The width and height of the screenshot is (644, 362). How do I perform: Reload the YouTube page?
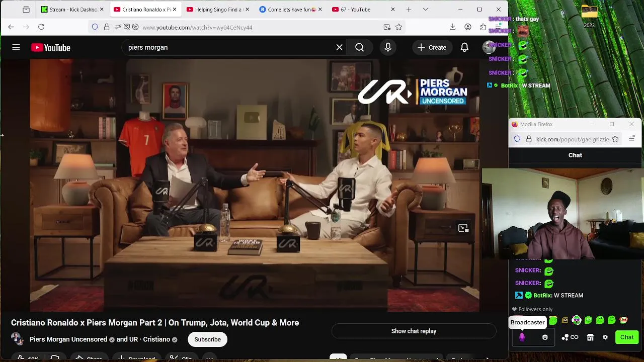(x=41, y=27)
